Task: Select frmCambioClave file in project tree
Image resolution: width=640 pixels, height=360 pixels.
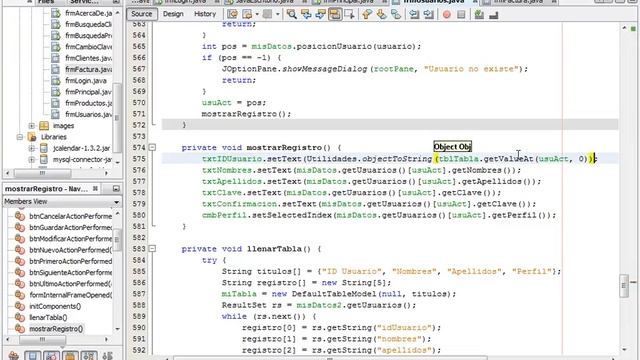Action: coord(88,47)
